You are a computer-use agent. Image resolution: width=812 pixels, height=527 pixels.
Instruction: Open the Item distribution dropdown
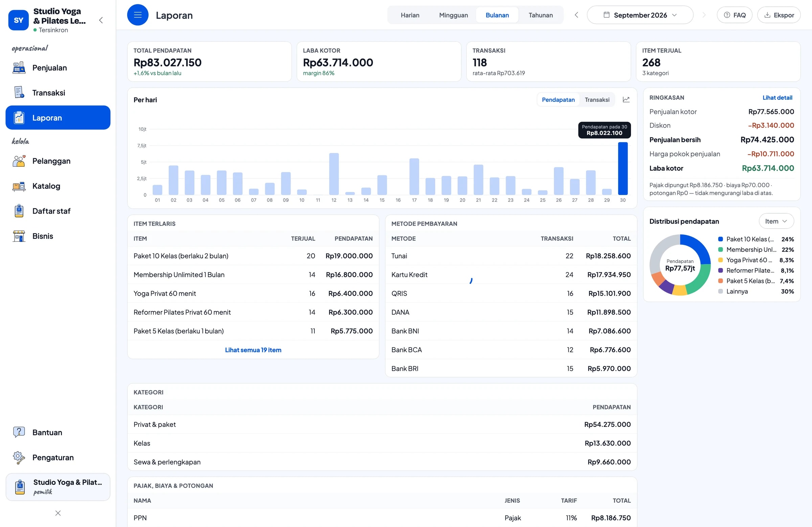click(776, 221)
